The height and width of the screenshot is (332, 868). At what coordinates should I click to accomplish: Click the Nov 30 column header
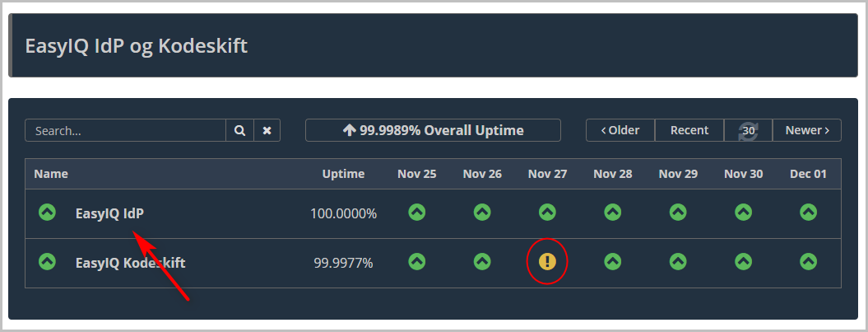744,174
